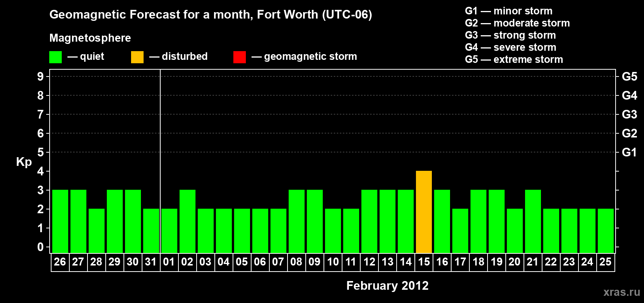The height and width of the screenshot is (303, 644).
Task: Click Kp axis value '3'
Action: [41, 190]
